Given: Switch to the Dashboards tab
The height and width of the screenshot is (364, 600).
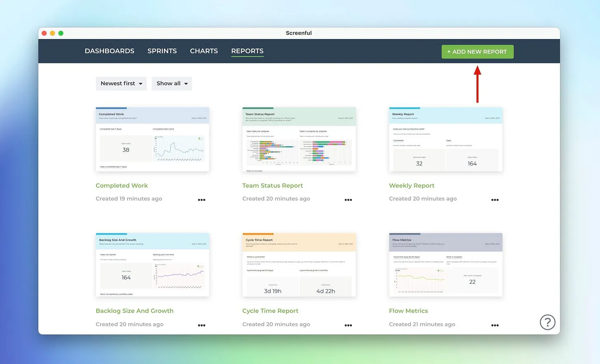Looking at the screenshot, I should tap(110, 51).
